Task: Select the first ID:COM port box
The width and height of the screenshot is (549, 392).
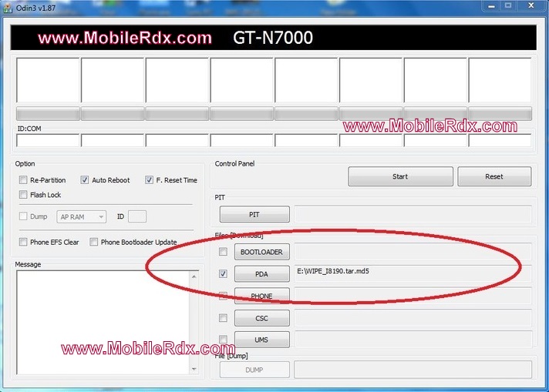Action: coord(48,141)
